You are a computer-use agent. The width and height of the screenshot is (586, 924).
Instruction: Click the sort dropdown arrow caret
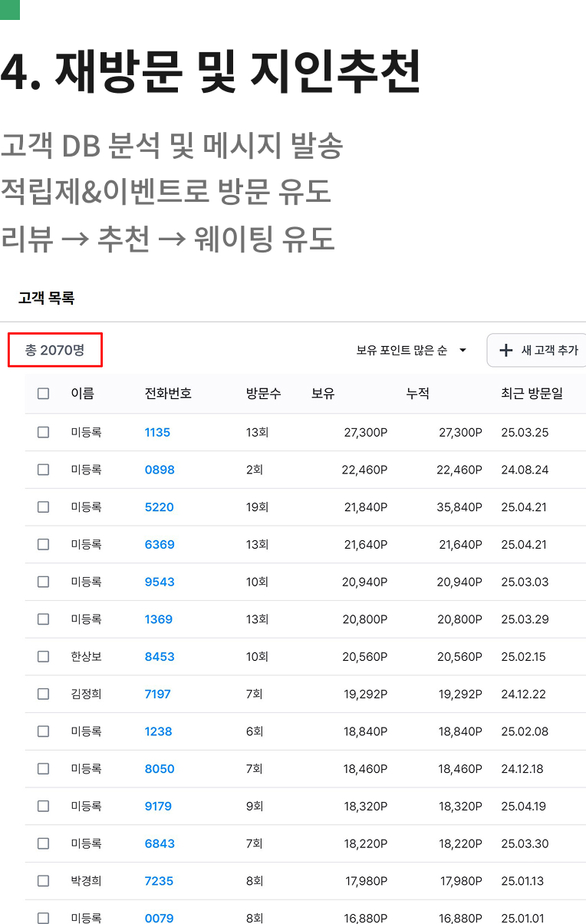click(463, 351)
